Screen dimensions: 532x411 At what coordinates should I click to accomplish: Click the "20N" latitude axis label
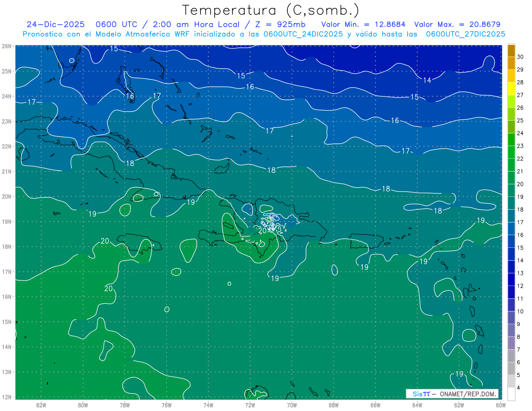pos(6,196)
